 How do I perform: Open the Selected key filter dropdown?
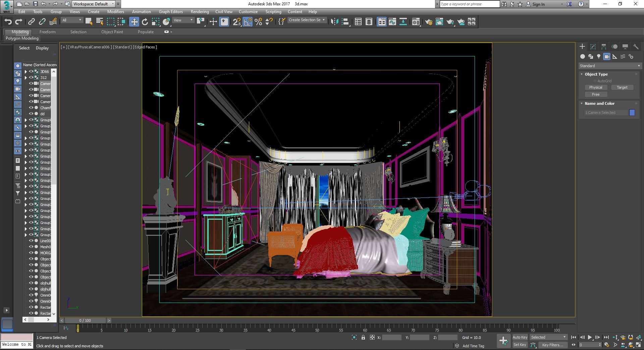[x=548, y=337]
